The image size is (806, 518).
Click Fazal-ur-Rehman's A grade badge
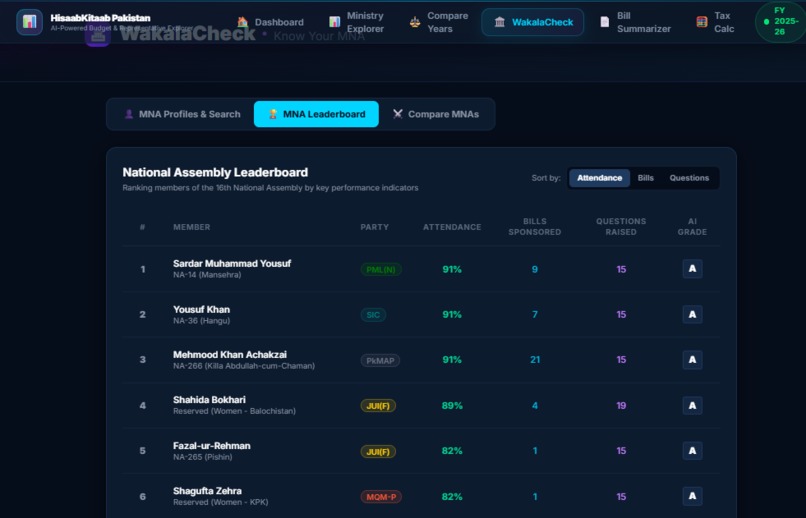click(x=692, y=451)
